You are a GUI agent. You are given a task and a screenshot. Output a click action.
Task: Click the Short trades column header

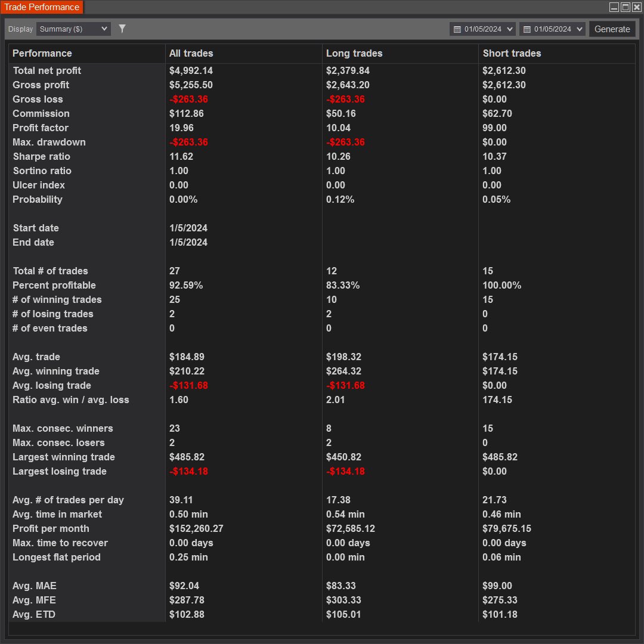(512, 53)
